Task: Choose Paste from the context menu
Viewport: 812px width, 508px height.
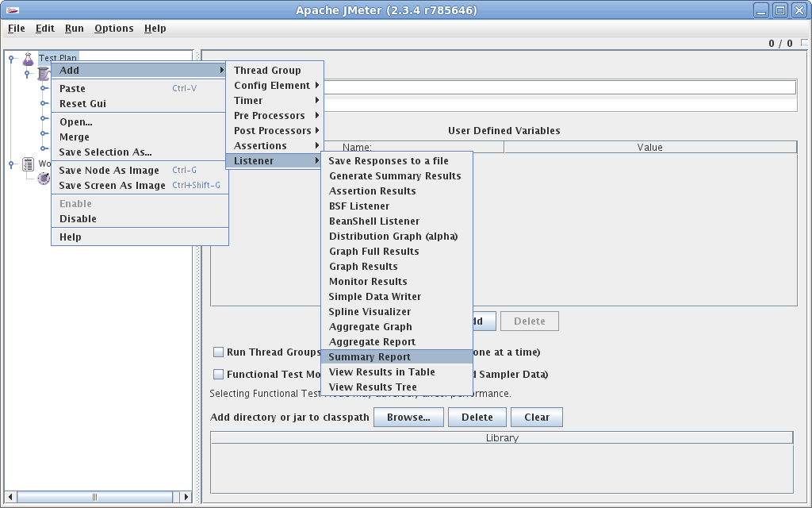Action: pos(140,89)
